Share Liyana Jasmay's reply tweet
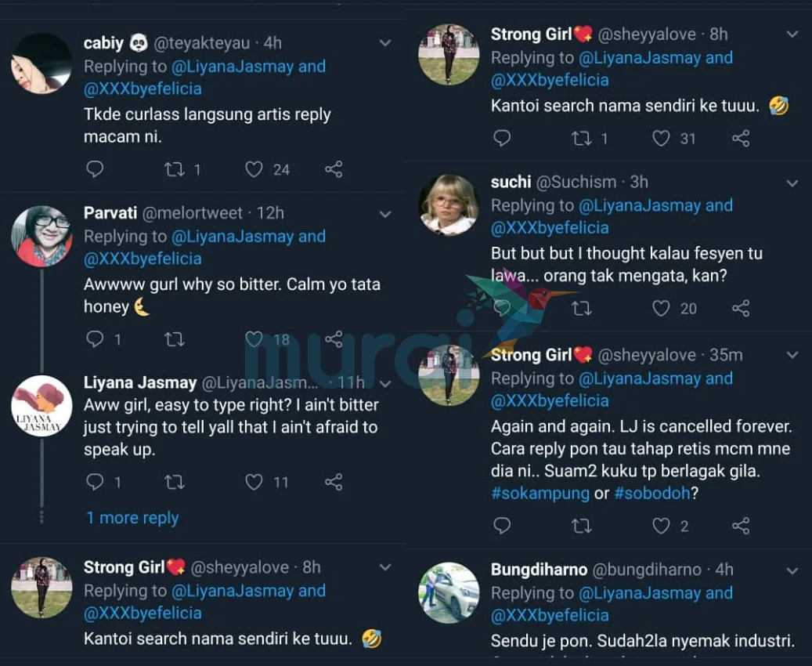Image resolution: width=812 pixels, height=666 pixels. pos(334,482)
